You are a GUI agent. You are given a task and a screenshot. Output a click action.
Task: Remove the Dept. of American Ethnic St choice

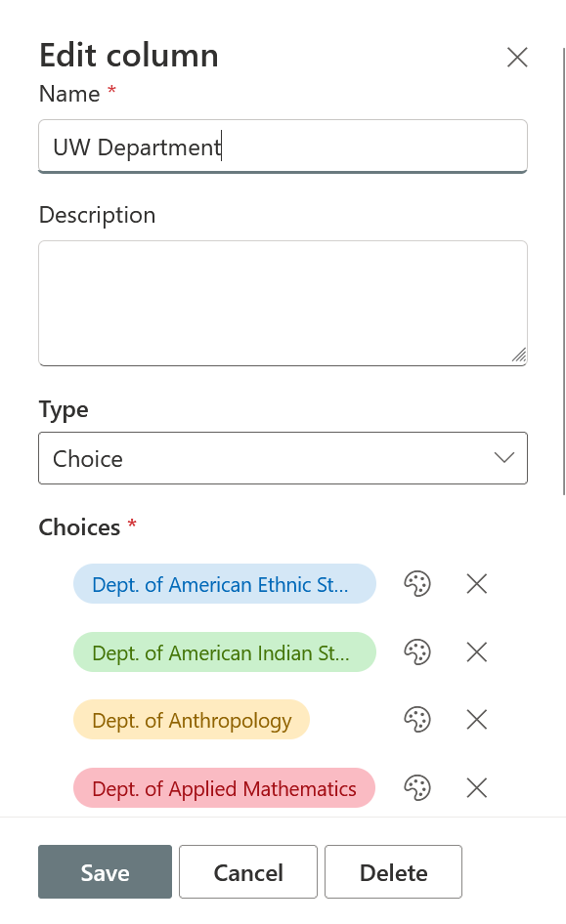tap(476, 583)
